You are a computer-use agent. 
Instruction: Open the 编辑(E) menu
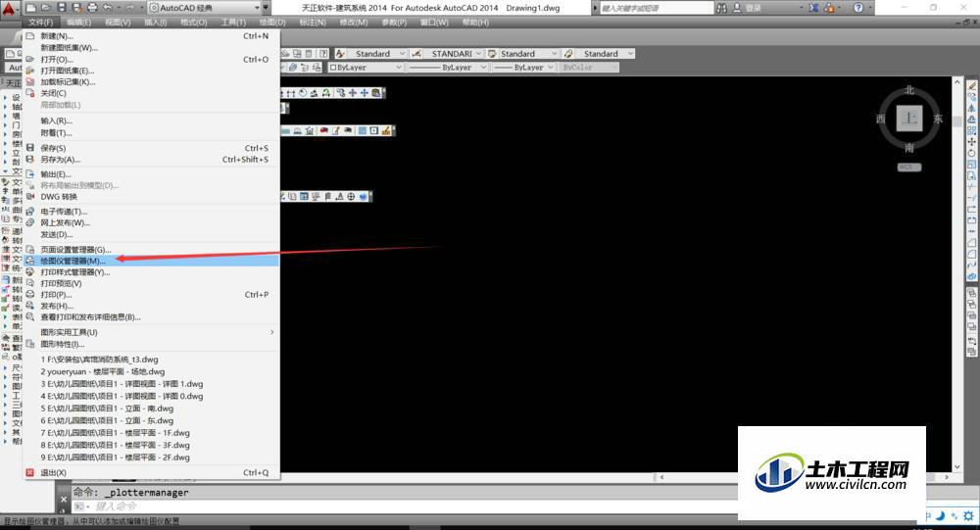79,22
